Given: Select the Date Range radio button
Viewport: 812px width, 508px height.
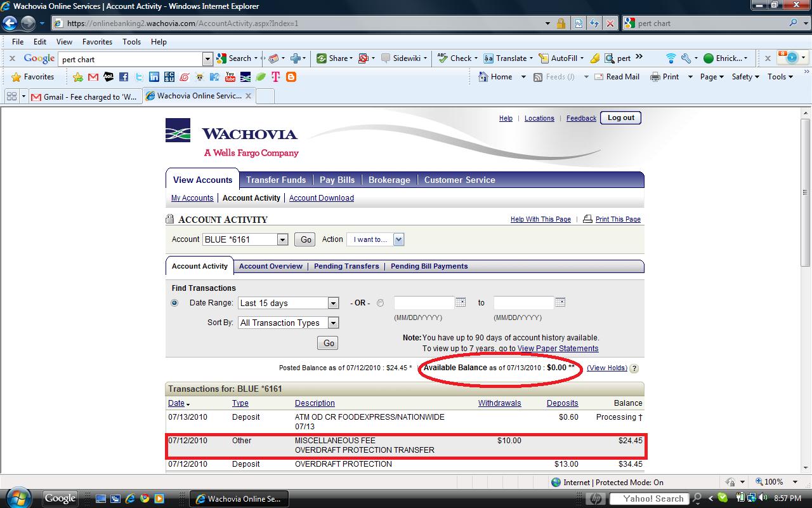Looking at the screenshot, I should click(174, 303).
